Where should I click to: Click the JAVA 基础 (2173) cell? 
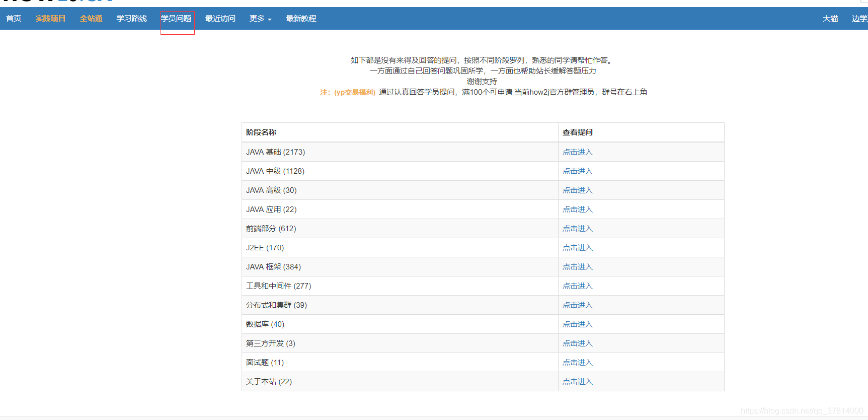[x=400, y=152]
